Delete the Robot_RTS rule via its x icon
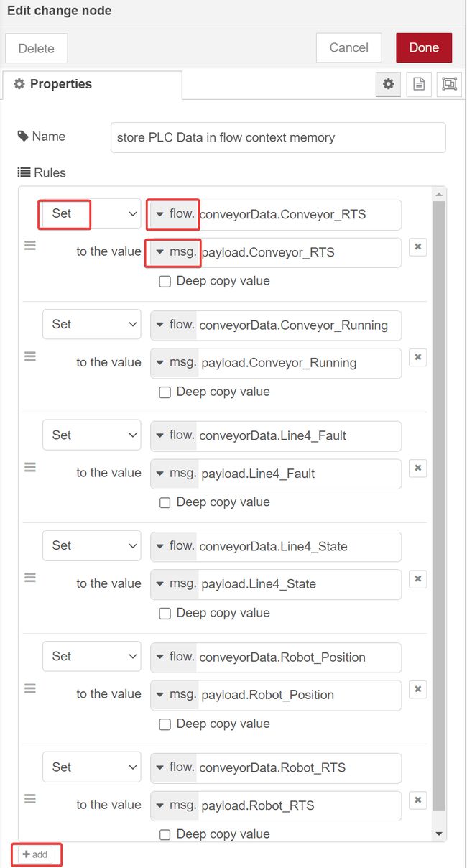Image resolution: width=467 pixels, height=868 pixels. tap(417, 800)
